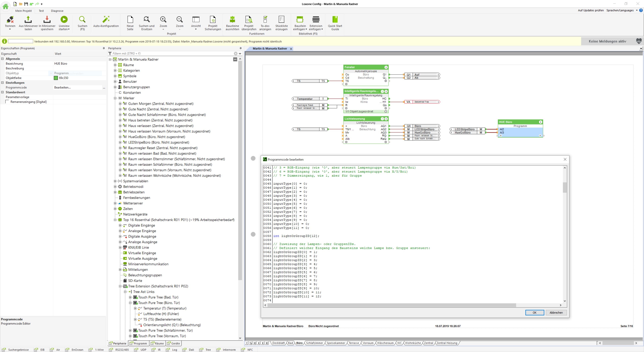Click the Quick Start Guide icon
Viewport: 644px width, 352px height.
pyautogui.click(x=335, y=19)
